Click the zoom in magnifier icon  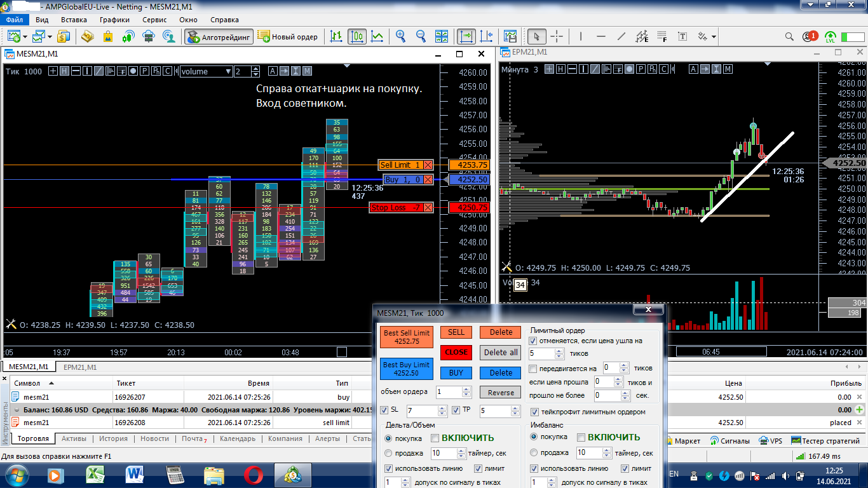tap(401, 37)
